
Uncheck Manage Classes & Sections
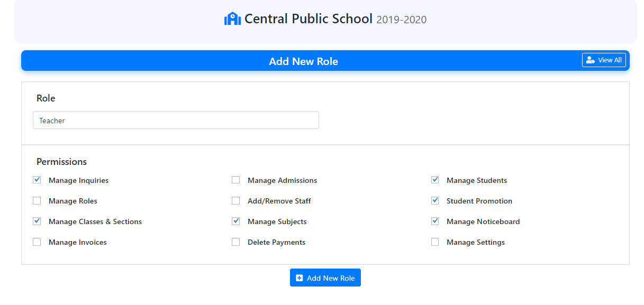coord(37,221)
